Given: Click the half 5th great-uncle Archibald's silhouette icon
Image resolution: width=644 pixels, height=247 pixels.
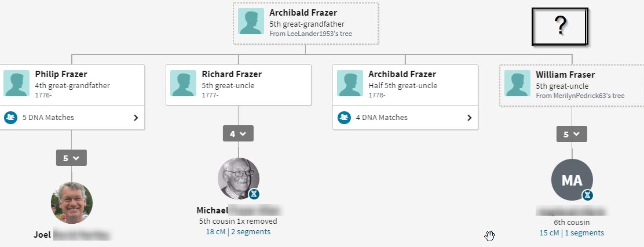Looking at the screenshot, I should coord(350,83).
